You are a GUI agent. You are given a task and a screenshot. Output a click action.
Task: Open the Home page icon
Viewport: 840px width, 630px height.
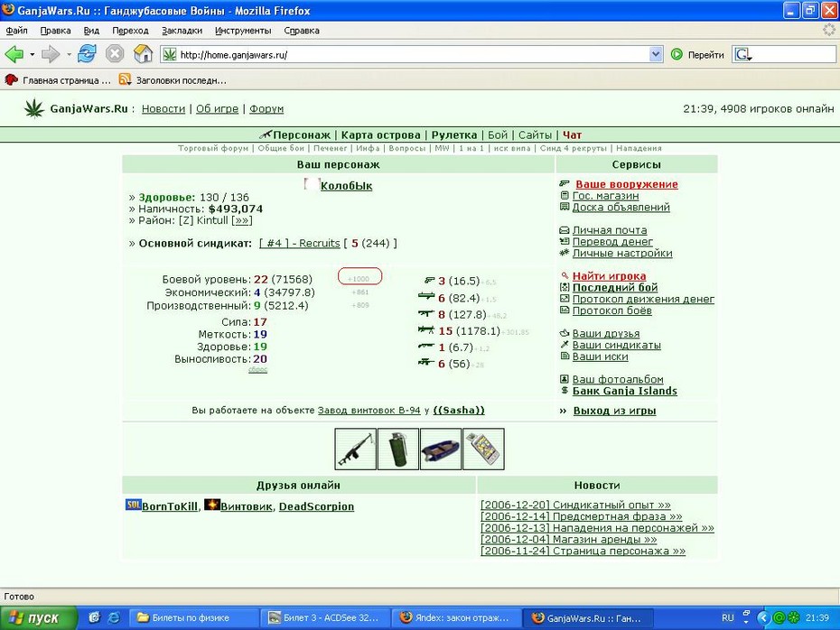(x=143, y=54)
